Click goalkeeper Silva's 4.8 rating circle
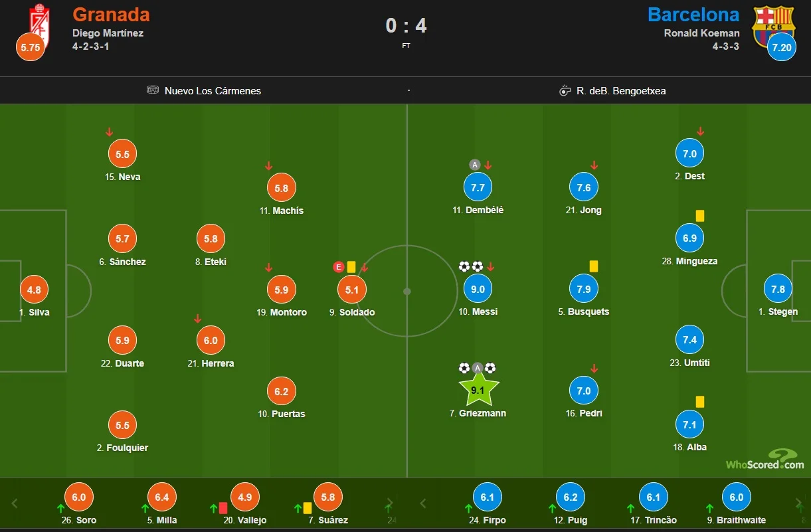 click(35, 290)
